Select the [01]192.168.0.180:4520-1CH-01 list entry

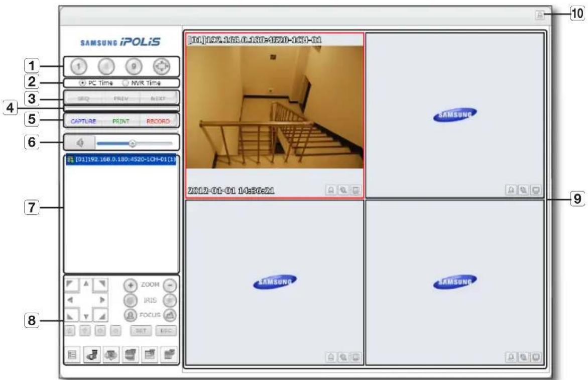[x=121, y=159]
